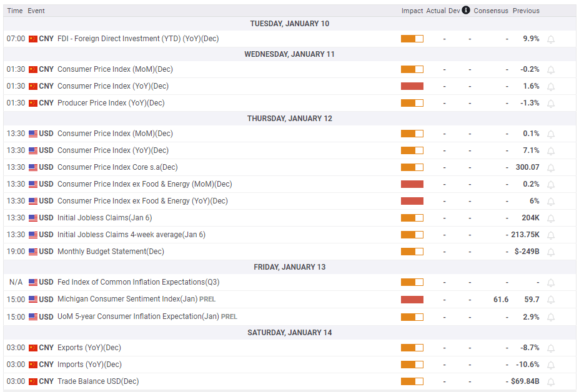Open FDI - Foreign Direct Investment (YTD) event
Viewport: 579px width, 392px height.
click(x=138, y=38)
